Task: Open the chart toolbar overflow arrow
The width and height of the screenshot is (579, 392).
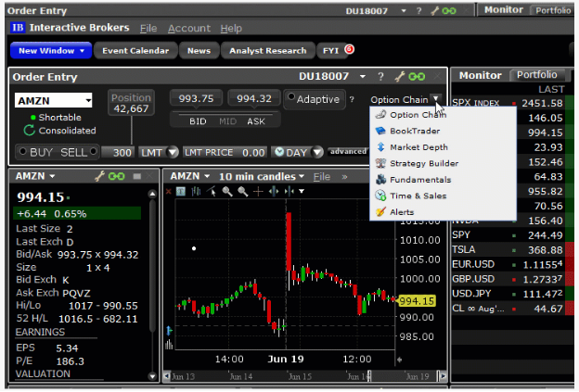Action: [302, 191]
